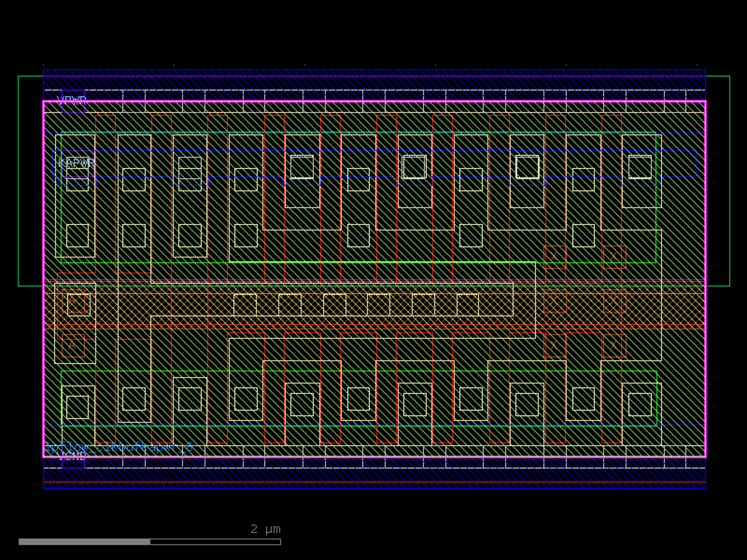This screenshot has width=747, height=560.
Task: Select leftmost contact square in central orange strip
Action: pos(245,305)
